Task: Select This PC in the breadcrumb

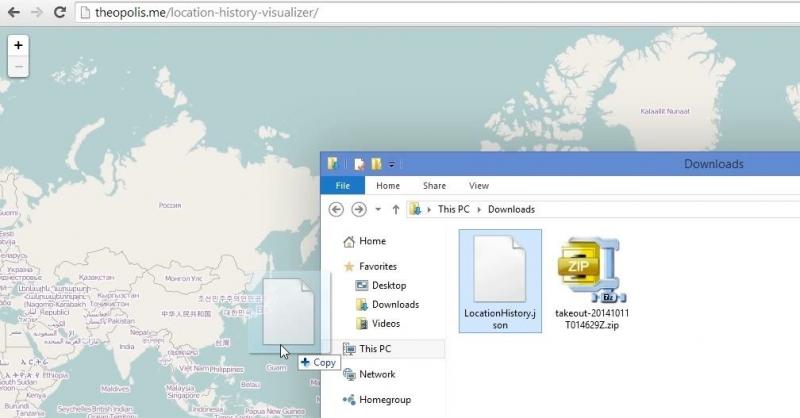Action: tap(454, 209)
